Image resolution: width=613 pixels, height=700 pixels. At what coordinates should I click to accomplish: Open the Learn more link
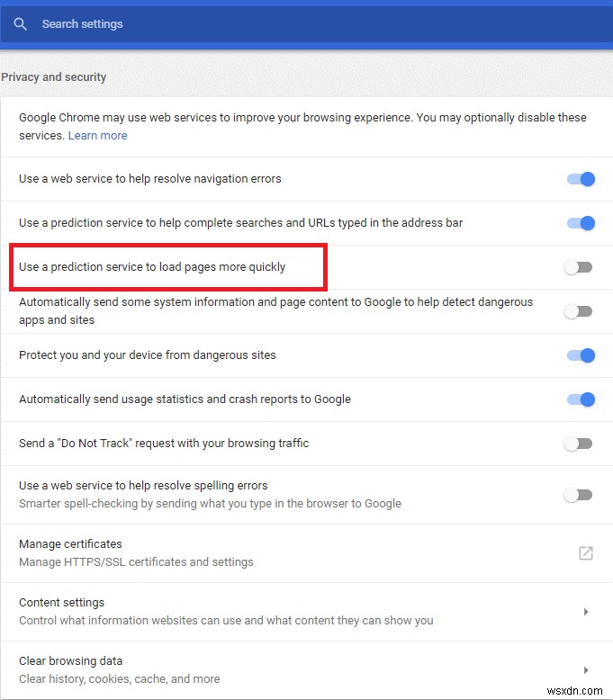(x=97, y=135)
